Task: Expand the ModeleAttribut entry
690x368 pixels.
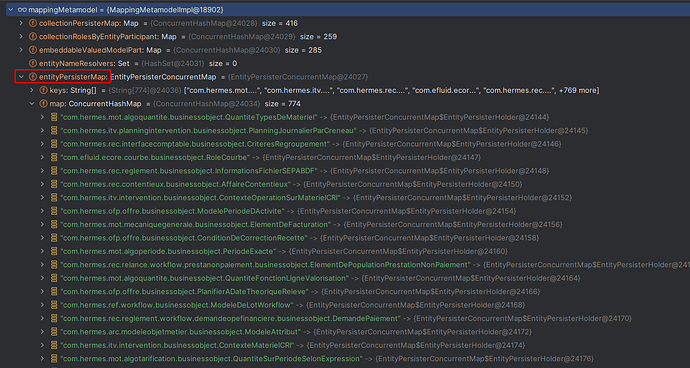Action: [x=43, y=331]
